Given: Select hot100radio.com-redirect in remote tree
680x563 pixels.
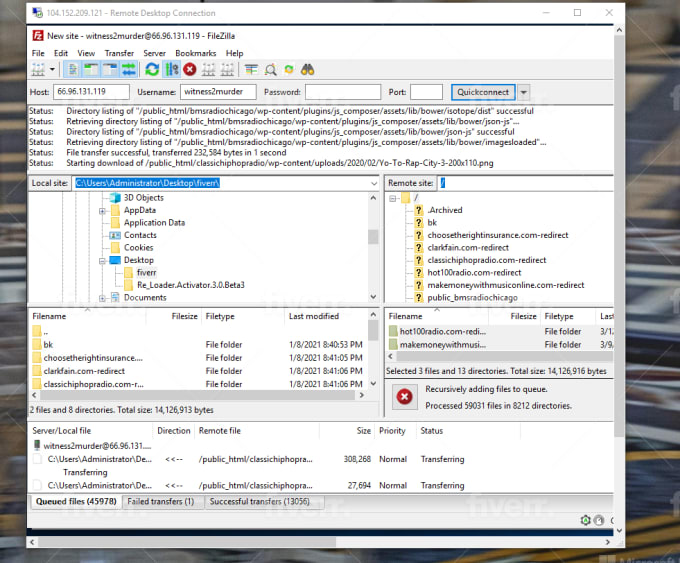Looking at the screenshot, I should point(474,272).
